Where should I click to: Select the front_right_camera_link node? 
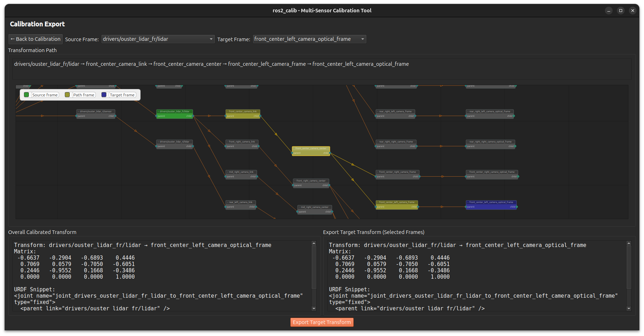pos(242,144)
